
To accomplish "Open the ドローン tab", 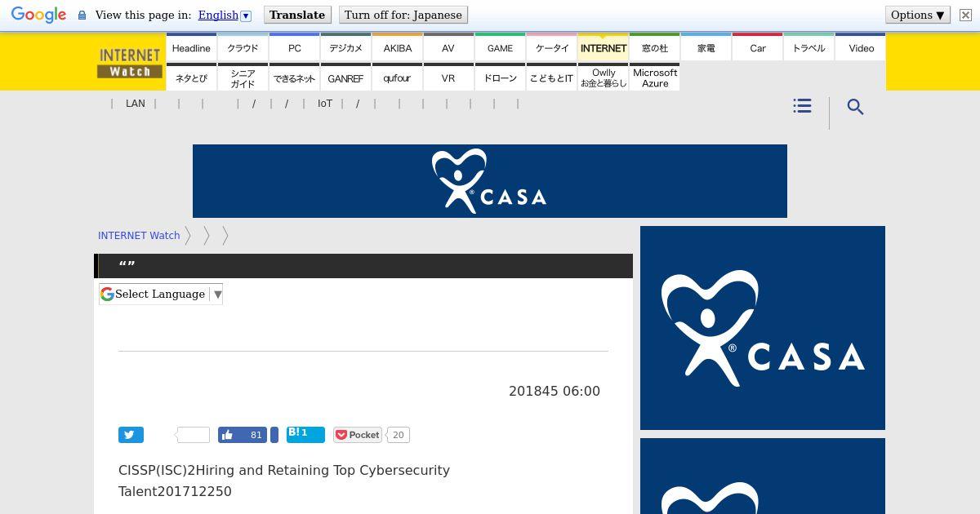I will click(501, 78).
